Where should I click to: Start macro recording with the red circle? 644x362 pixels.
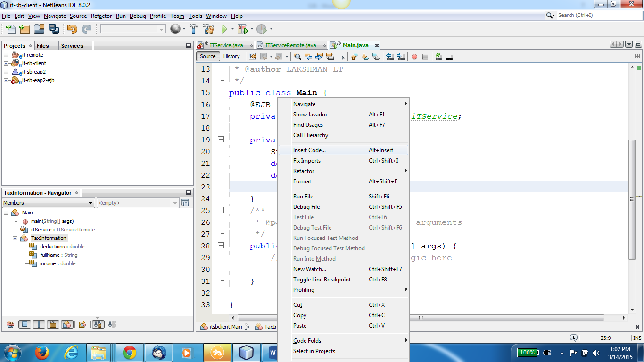click(414, 57)
